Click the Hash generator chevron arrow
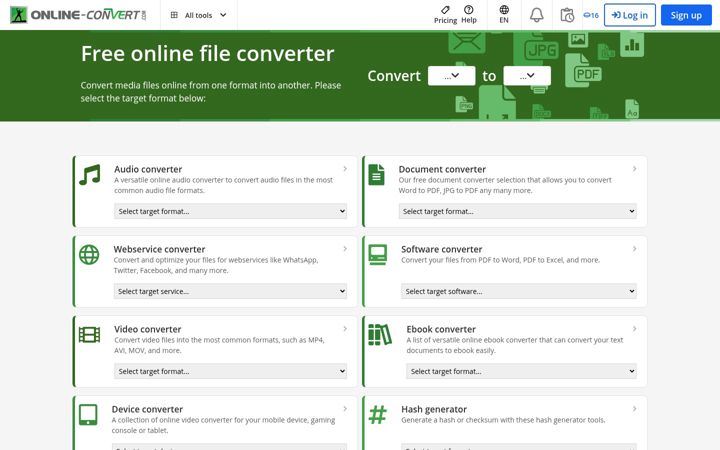This screenshot has height=450, width=720. [634, 409]
